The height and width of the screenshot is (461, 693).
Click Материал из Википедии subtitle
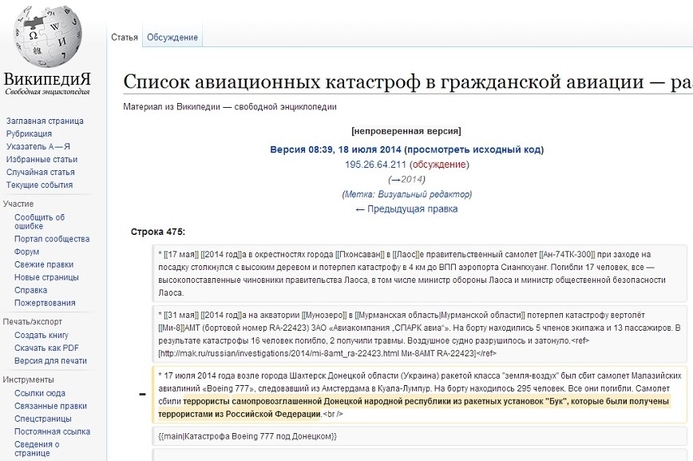click(230, 107)
